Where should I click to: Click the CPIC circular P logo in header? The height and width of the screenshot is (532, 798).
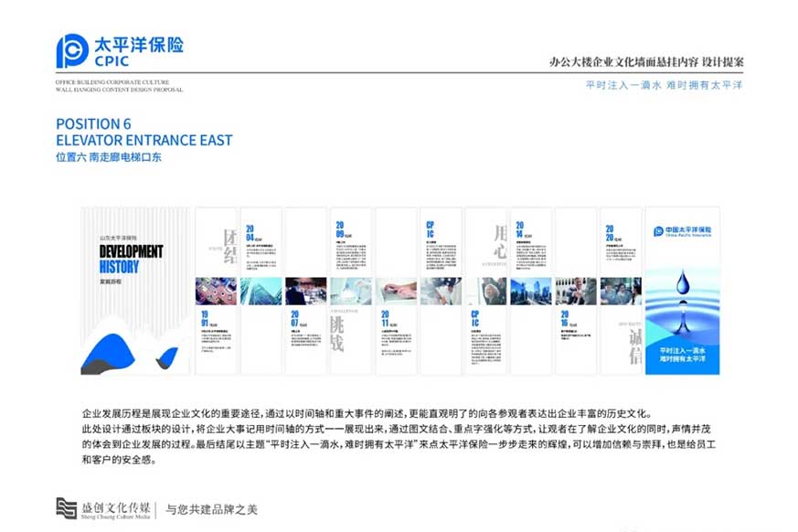72,51
